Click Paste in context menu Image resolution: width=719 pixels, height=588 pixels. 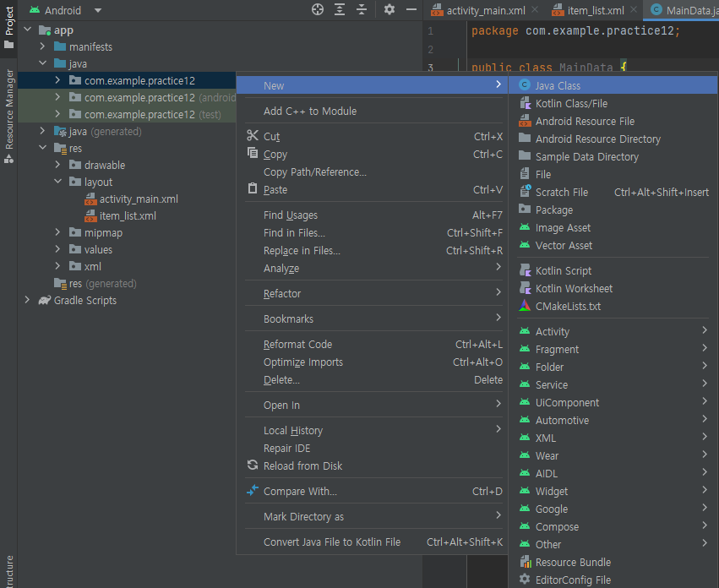tap(373, 189)
